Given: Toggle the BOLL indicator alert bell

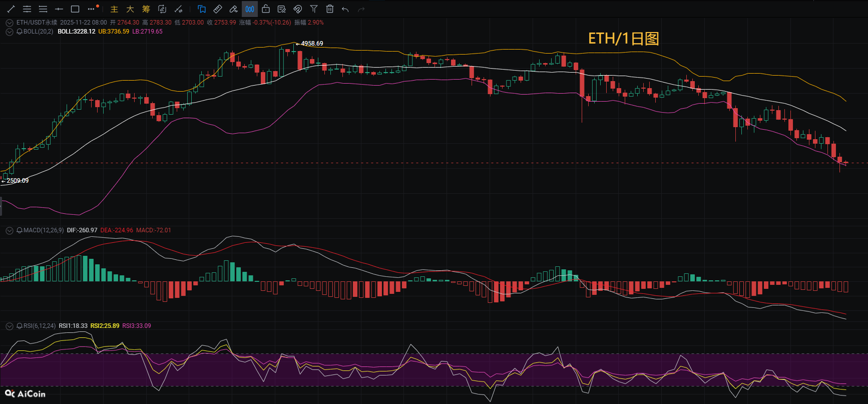Looking at the screenshot, I should pos(20,32).
